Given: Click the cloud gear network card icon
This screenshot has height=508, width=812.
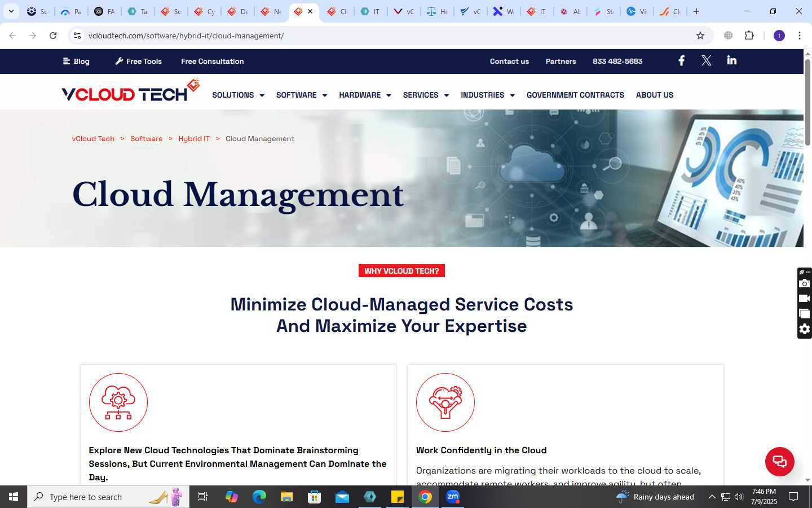Looking at the screenshot, I should 118,402.
